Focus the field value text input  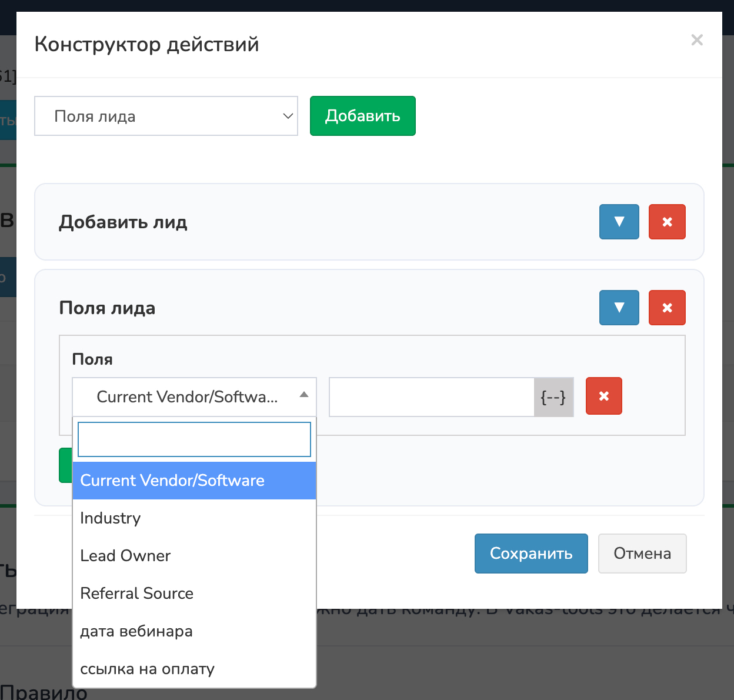pyautogui.click(x=432, y=398)
